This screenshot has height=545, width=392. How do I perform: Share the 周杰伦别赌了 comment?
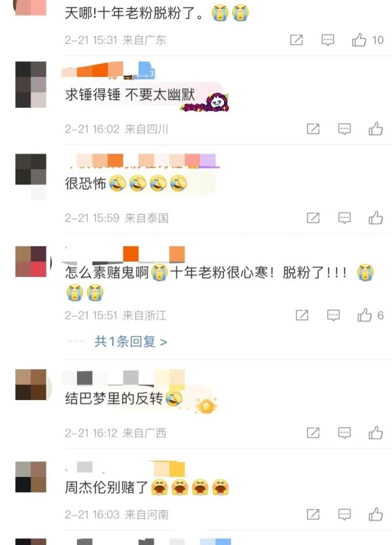pos(313,514)
